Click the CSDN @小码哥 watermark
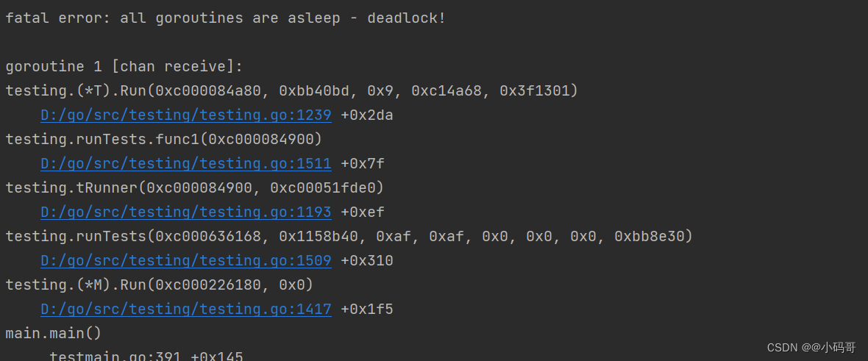The image size is (868, 361). pos(811,348)
